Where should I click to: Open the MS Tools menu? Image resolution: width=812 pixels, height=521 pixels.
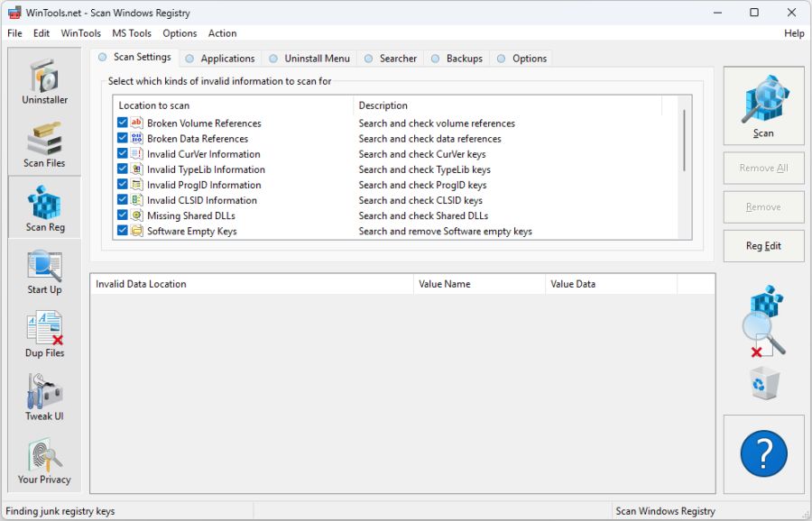pos(131,33)
